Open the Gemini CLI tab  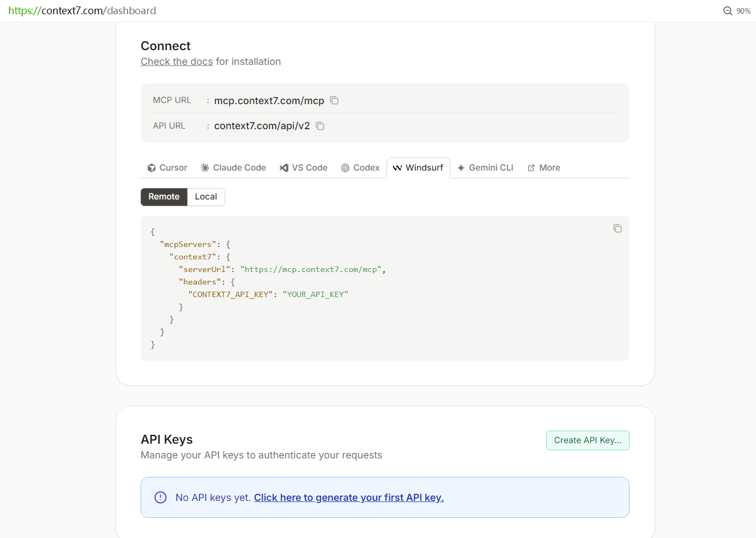tap(485, 168)
